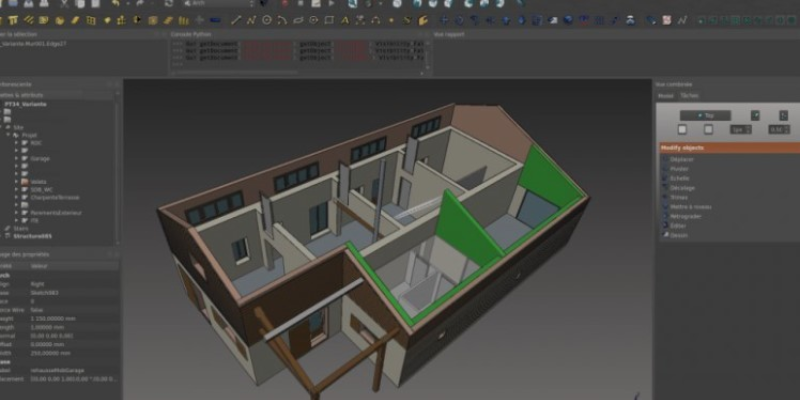Expand the Garage group in the tree
Screen dimensions: 800x400
click(17, 158)
